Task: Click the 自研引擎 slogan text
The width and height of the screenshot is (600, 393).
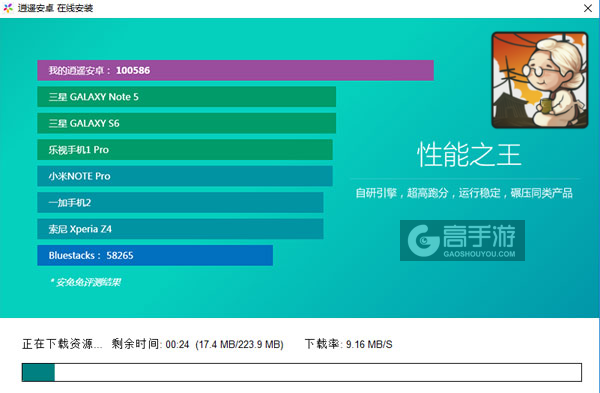Action: 464,193
